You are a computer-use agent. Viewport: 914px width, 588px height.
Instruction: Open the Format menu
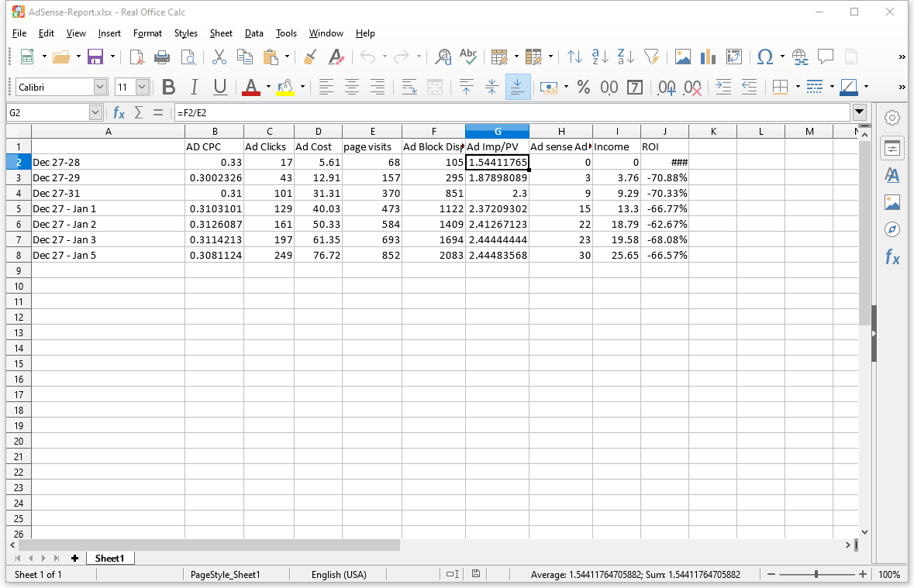tap(147, 33)
